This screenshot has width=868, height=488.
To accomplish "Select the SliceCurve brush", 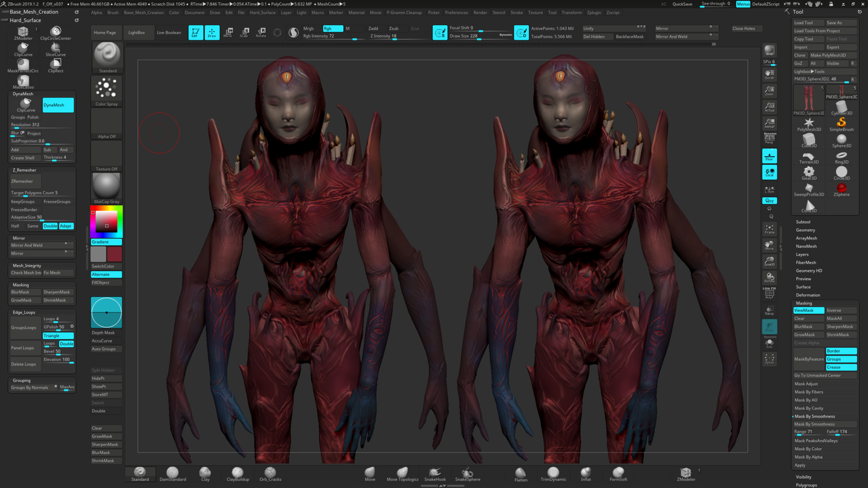I will (56, 50).
